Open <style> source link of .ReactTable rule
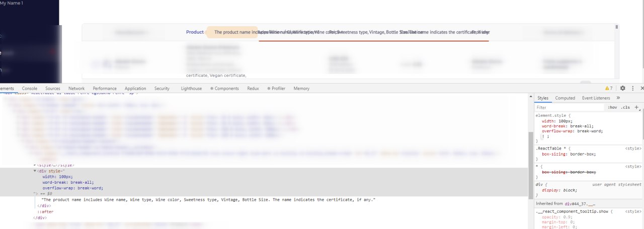The height and width of the screenshot is (229, 644). point(633,148)
